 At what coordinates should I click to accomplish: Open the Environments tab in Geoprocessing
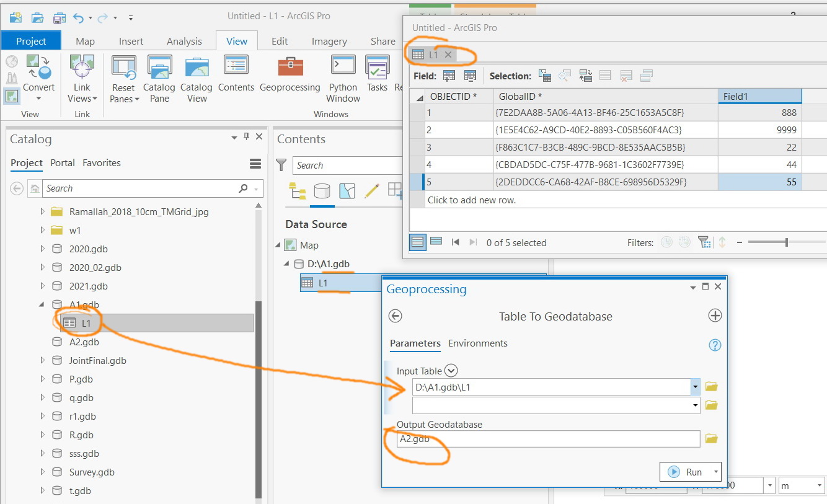pos(478,343)
